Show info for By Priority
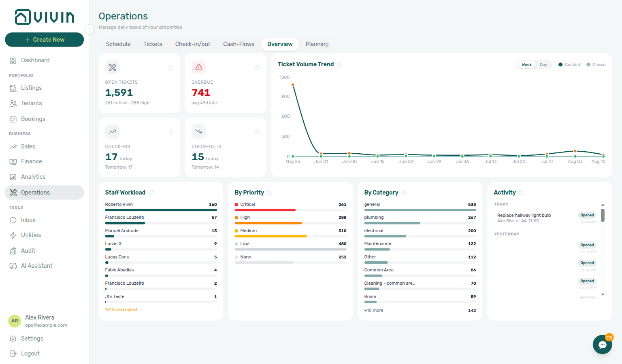This screenshot has width=622, height=364. click(269, 193)
